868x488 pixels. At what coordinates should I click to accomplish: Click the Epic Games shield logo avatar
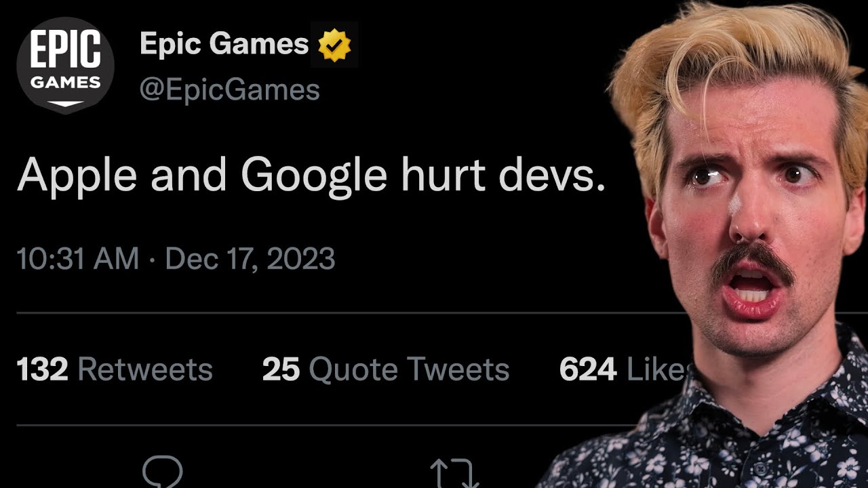click(65, 66)
